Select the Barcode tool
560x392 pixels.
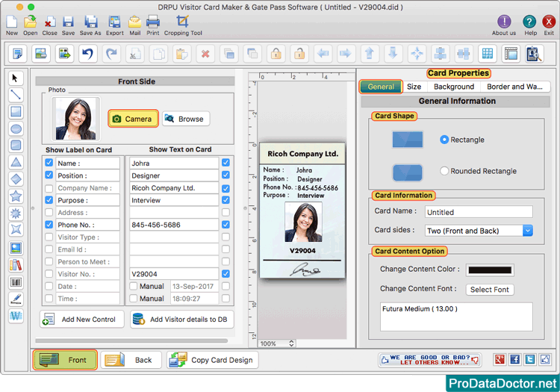pos(16,282)
